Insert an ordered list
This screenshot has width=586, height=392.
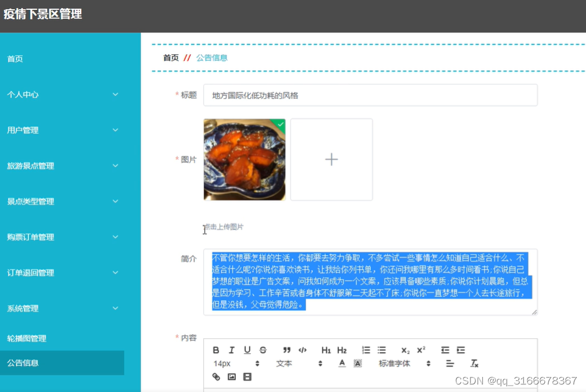tap(366, 349)
